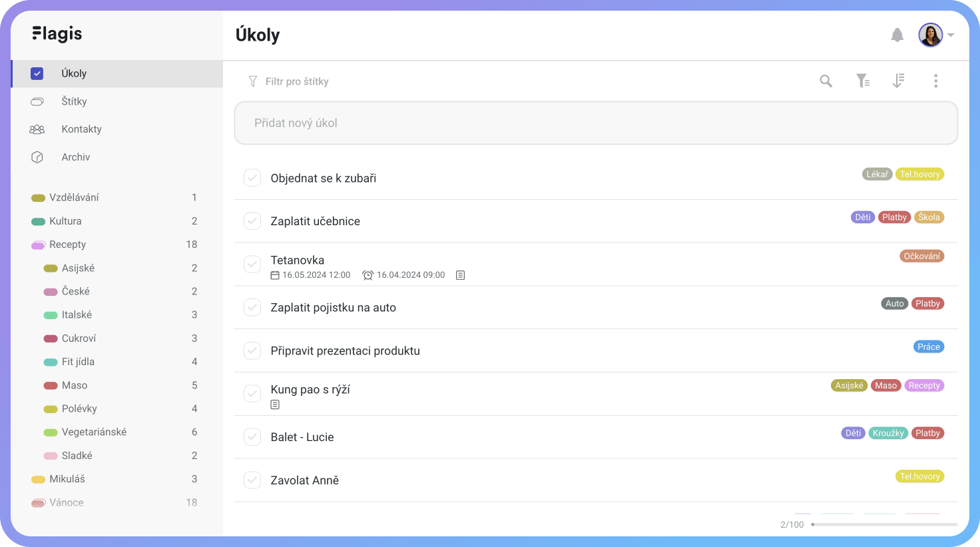Open the filter list icon in toolbar

(x=863, y=81)
